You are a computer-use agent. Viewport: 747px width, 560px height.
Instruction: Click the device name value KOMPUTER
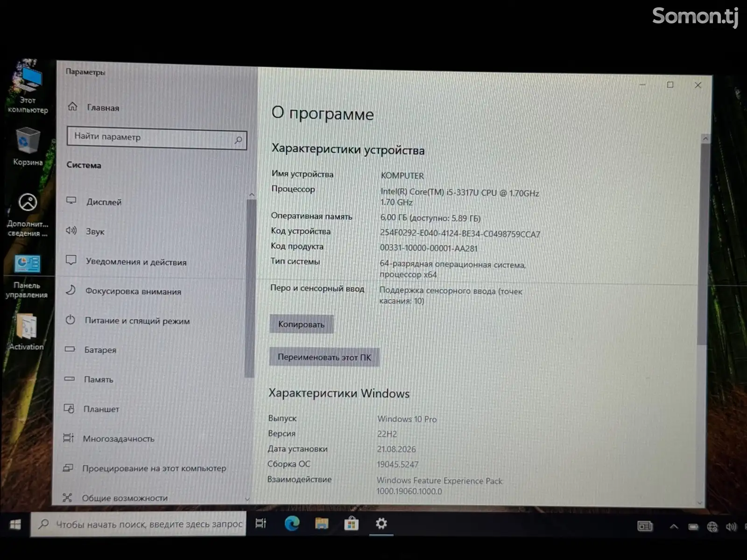coord(402,176)
